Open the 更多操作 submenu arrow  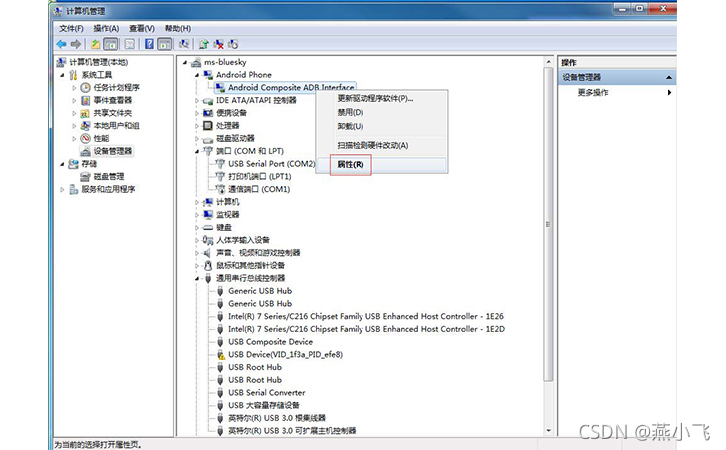point(669,93)
